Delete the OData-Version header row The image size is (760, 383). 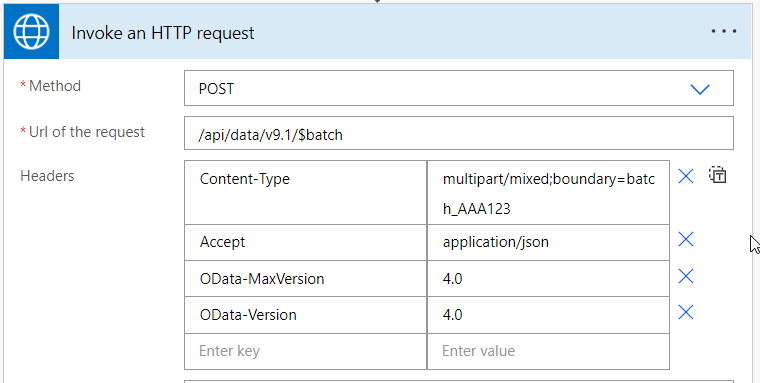(686, 312)
